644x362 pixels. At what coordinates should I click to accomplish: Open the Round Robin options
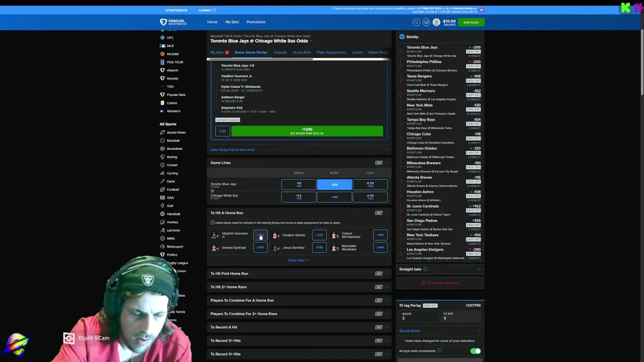click(440, 331)
